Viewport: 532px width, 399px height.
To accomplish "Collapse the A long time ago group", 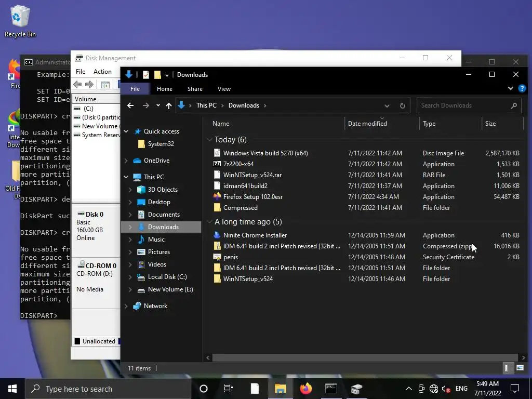I will point(210,222).
